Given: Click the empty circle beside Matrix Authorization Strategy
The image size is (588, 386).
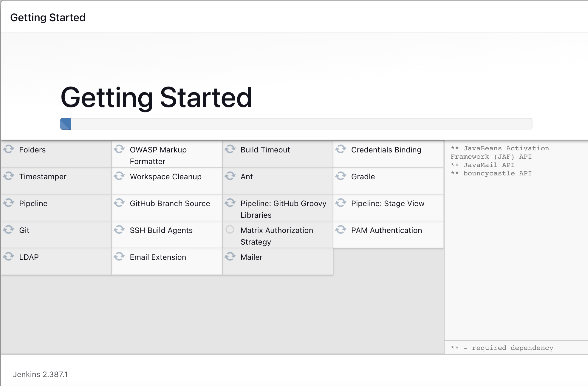Looking at the screenshot, I should tap(230, 229).
